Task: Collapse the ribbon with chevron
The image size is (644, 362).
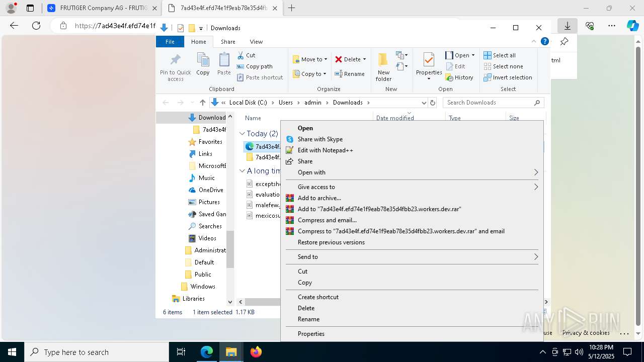Action: [534, 42]
